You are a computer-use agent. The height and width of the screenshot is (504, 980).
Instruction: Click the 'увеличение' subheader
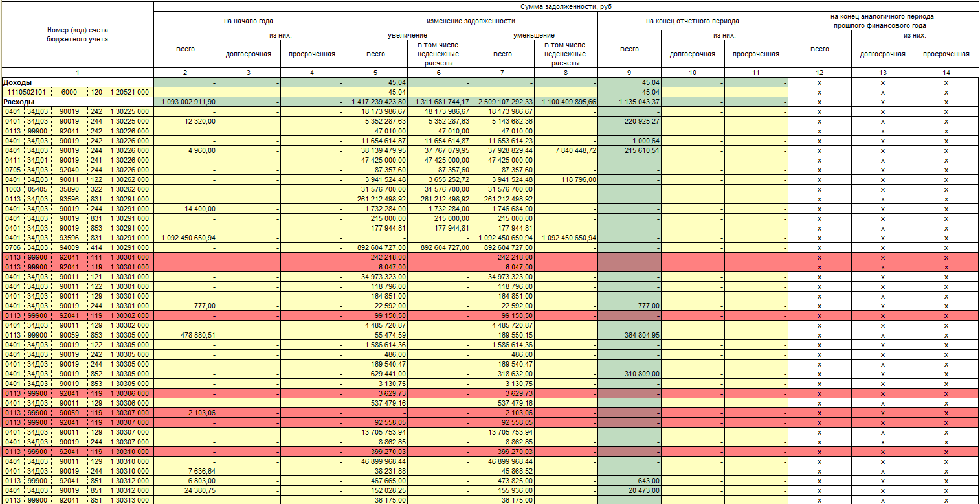407,35
